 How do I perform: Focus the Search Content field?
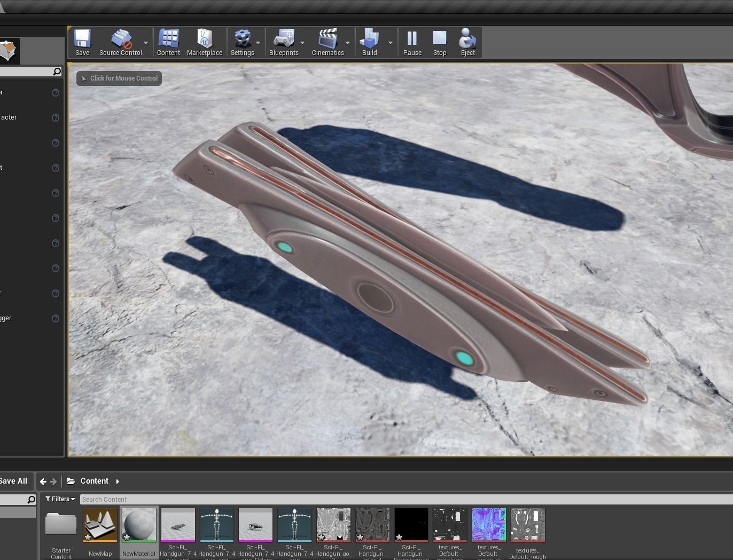coord(406,500)
